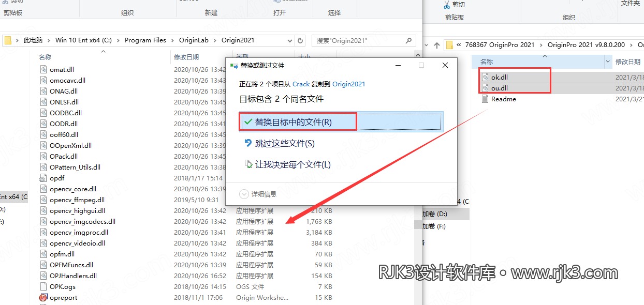
Task: Select OPack.dll file icon
Action: click(43, 156)
